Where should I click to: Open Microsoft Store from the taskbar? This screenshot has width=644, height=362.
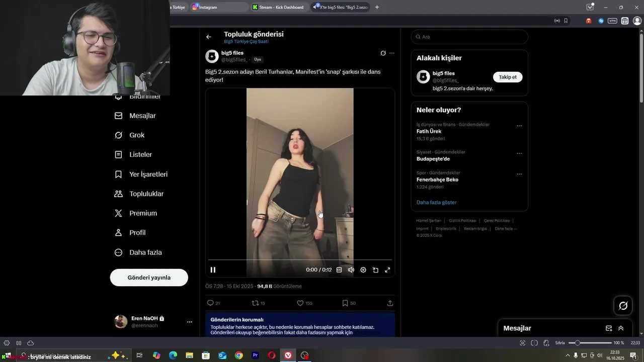click(x=206, y=355)
